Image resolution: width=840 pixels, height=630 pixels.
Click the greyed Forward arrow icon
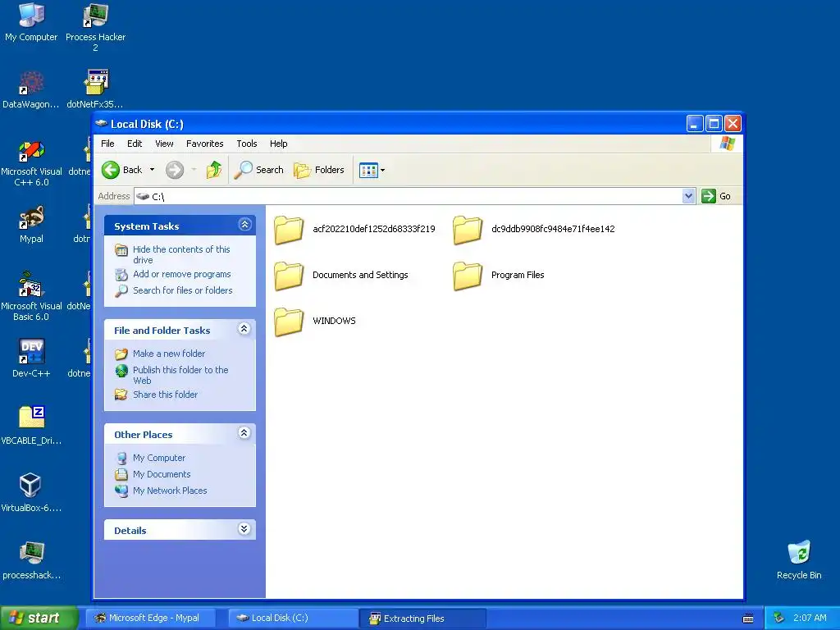point(175,170)
